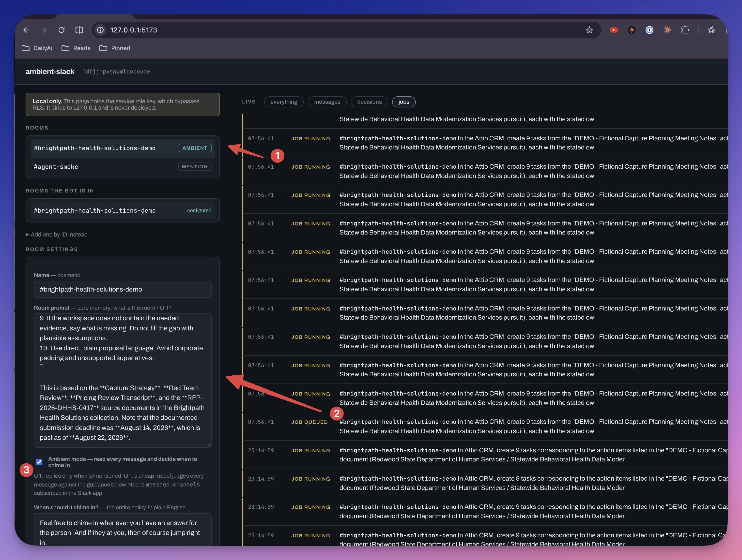Select the everything filter tab
742x560 pixels.
coord(284,102)
